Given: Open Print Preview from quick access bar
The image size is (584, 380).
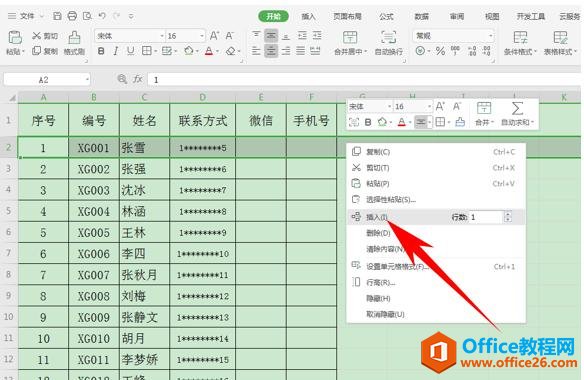Looking at the screenshot, I should [x=87, y=16].
